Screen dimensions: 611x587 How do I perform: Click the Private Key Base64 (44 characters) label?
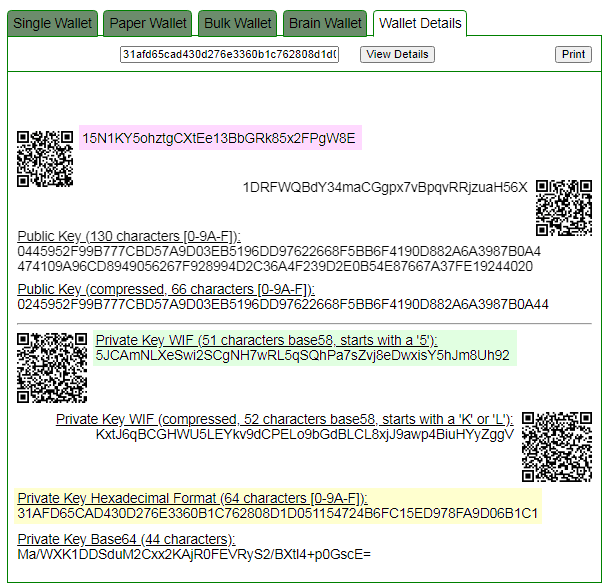pyautogui.click(x=126, y=539)
